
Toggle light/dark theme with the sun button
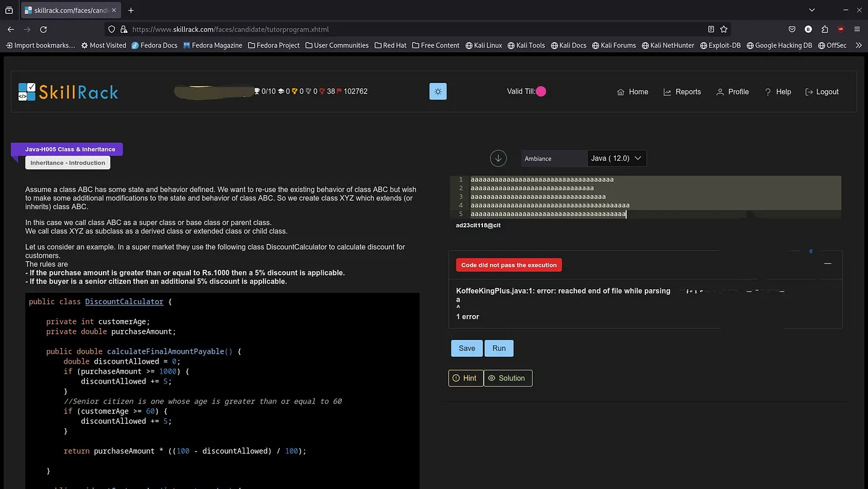[438, 91]
